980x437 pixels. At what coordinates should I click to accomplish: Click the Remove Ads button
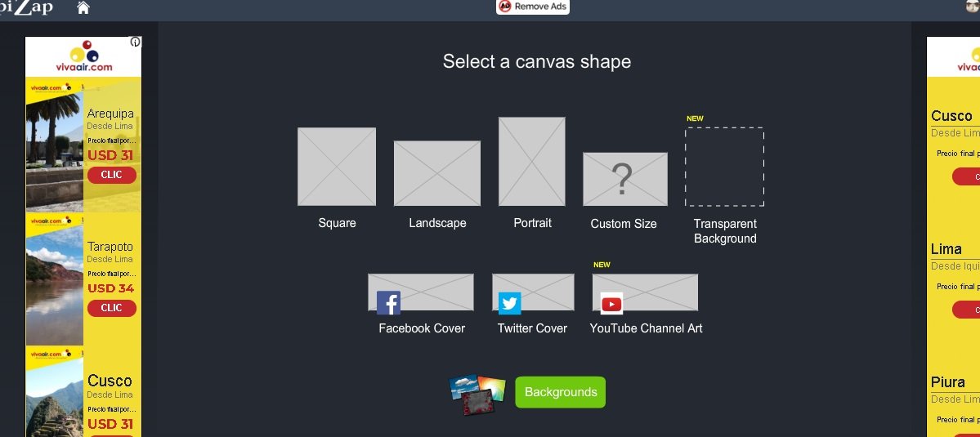click(532, 7)
